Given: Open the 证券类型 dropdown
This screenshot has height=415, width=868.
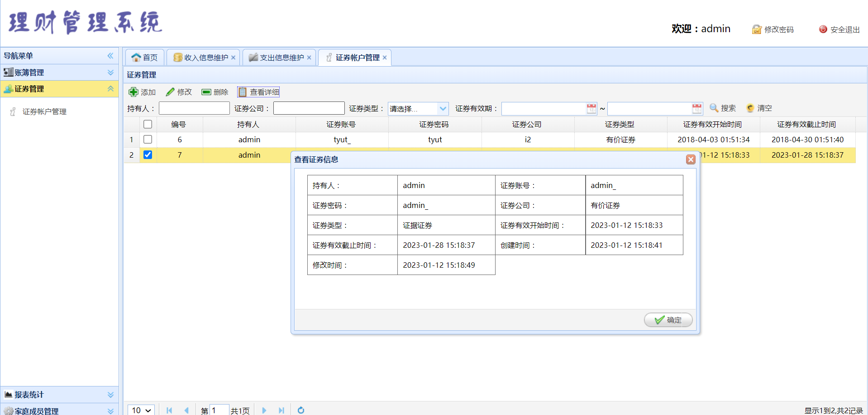Looking at the screenshot, I should point(443,108).
